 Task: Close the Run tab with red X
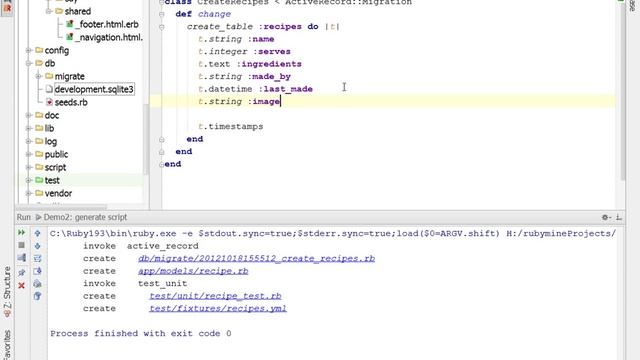pos(21,286)
